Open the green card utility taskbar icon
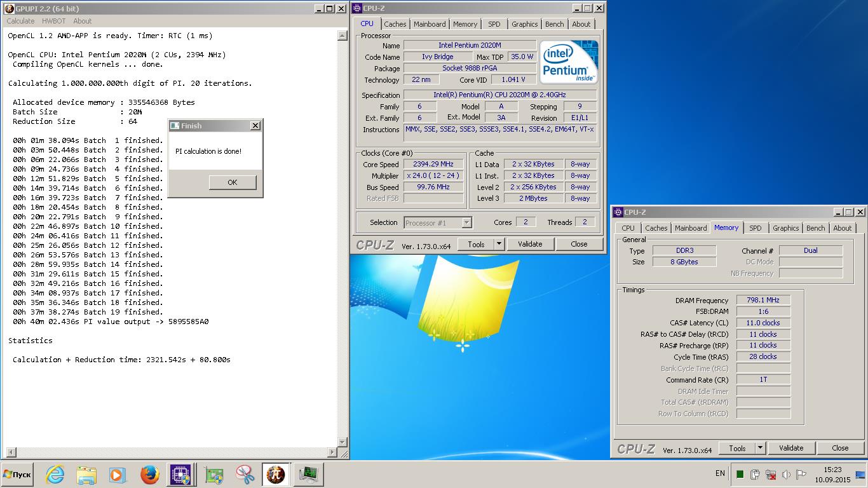This screenshot has width=868, height=488. point(214,475)
